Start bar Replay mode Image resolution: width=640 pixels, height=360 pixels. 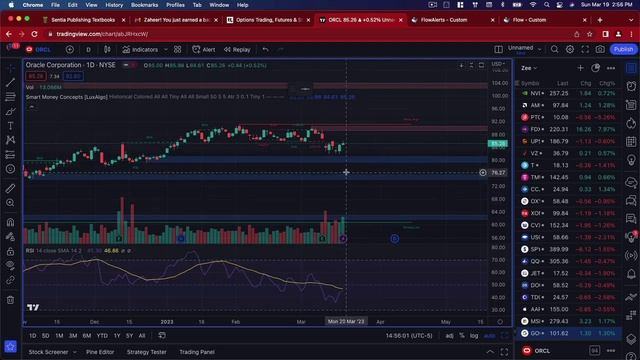pyautogui.click(x=237, y=49)
